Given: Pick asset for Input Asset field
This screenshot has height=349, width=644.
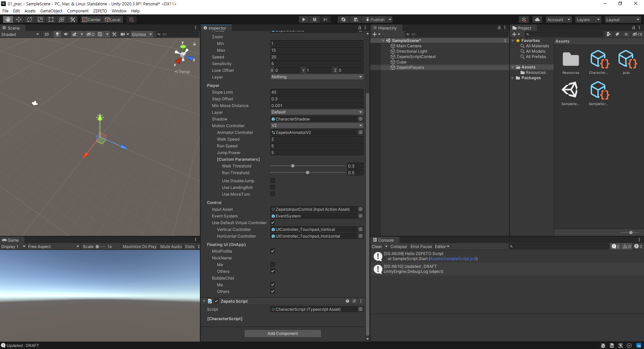Looking at the screenshot, I should click(x=361, y=209).
